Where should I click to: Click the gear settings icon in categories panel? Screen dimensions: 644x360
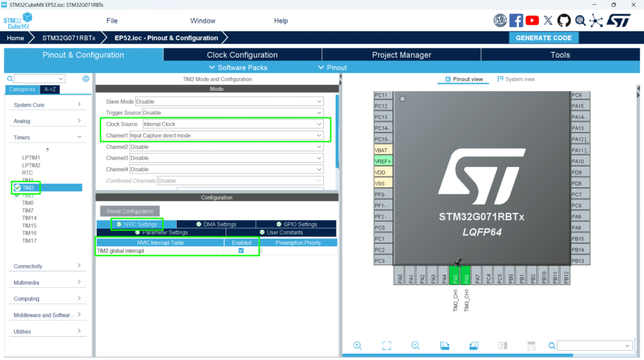tap(86, 79)
